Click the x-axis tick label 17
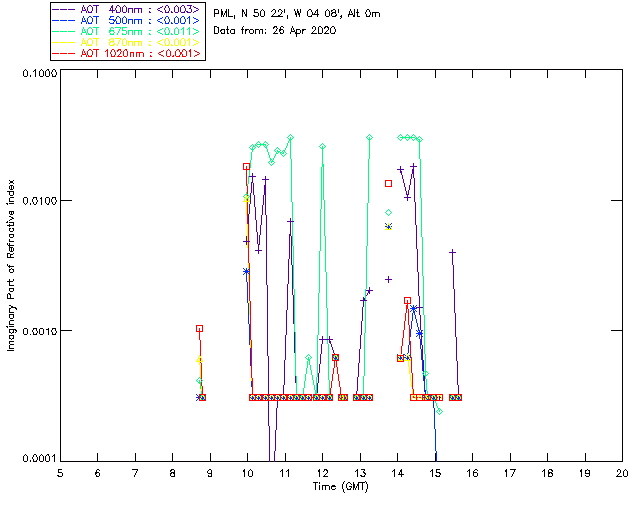The width and height of the screenshot is (640, 512). (510, 474)
